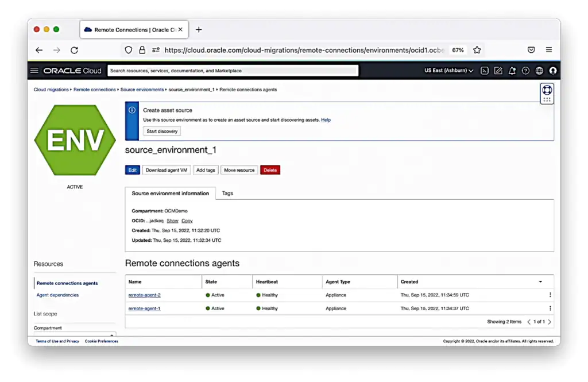Sort table by Name column header
Image resolution: width=588 pixels, height=382 pixels.
(x=135, y=282)
